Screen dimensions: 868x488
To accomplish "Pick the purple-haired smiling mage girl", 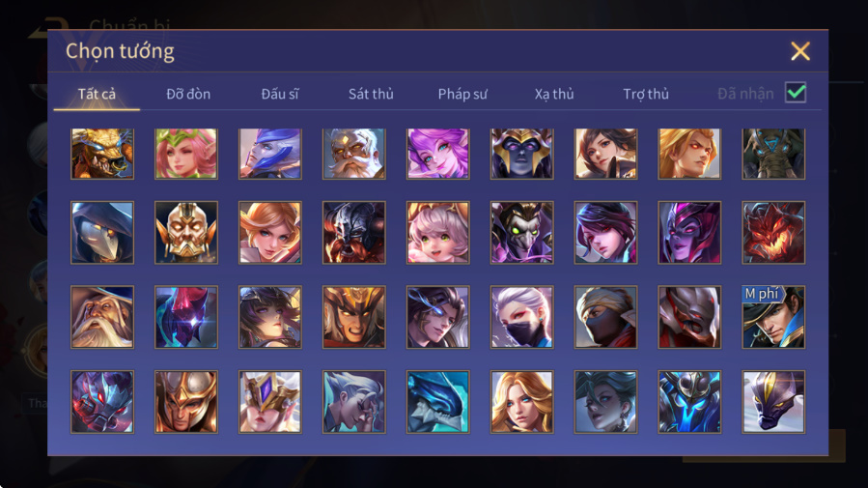I will 438,154.
